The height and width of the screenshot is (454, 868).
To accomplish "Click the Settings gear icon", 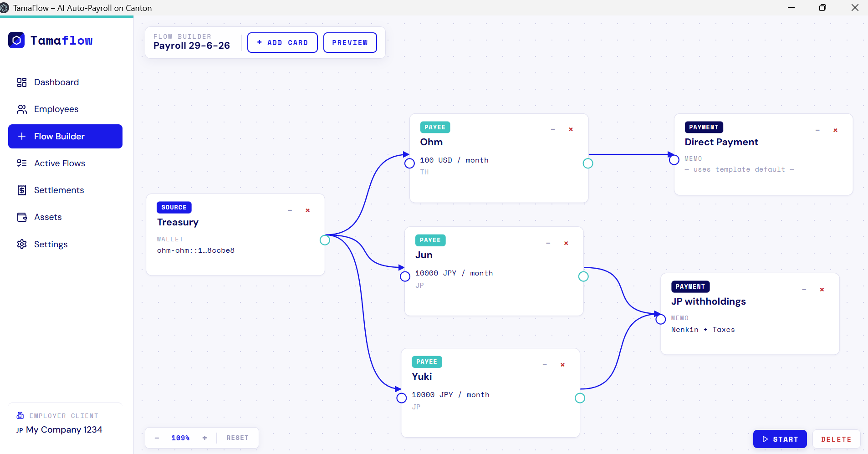I will point(22,244).
